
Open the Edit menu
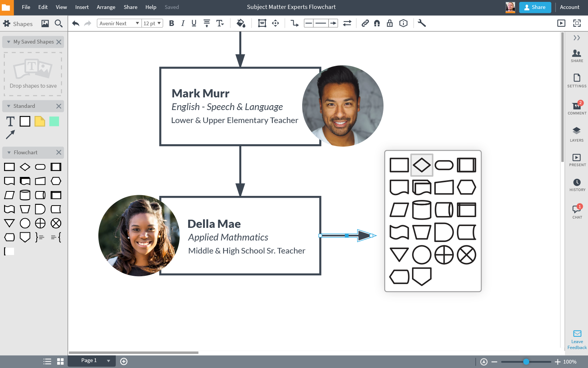[x=43, y=7]
